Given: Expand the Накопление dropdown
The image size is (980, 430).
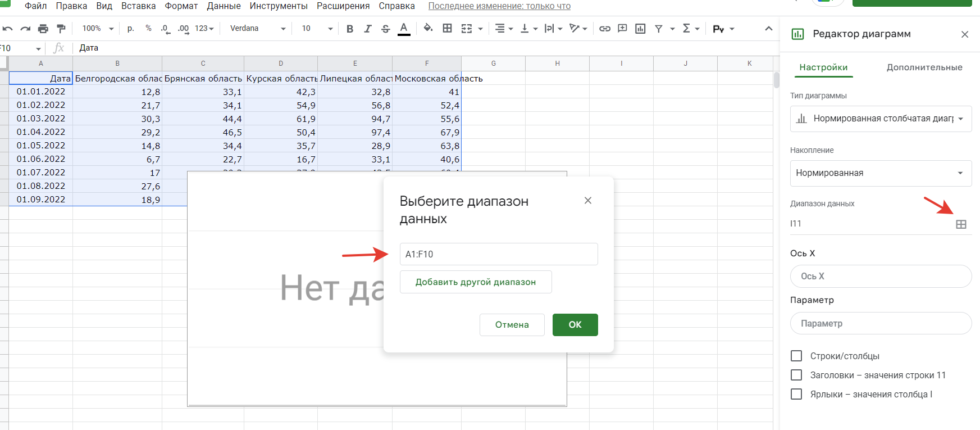Looking at the screenshot, I should click(881, 173).
